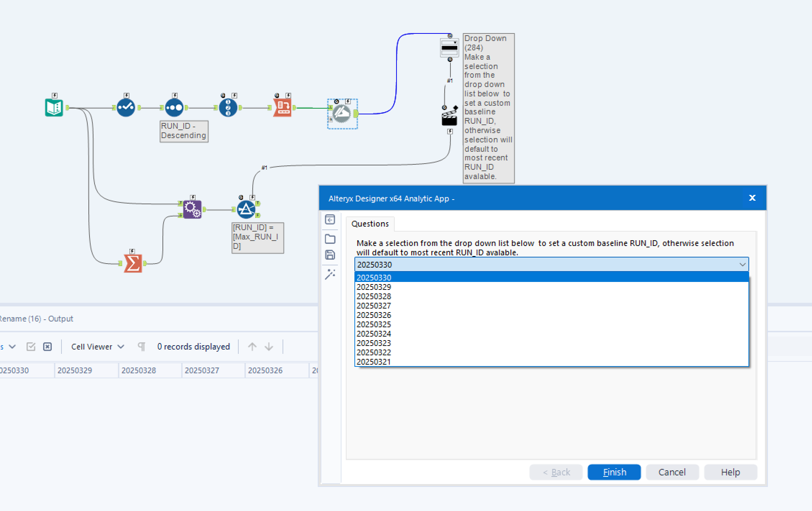812x511 pixels.
Task: Click the Drop Down interface tool
Action: click(x=449, y=48)
